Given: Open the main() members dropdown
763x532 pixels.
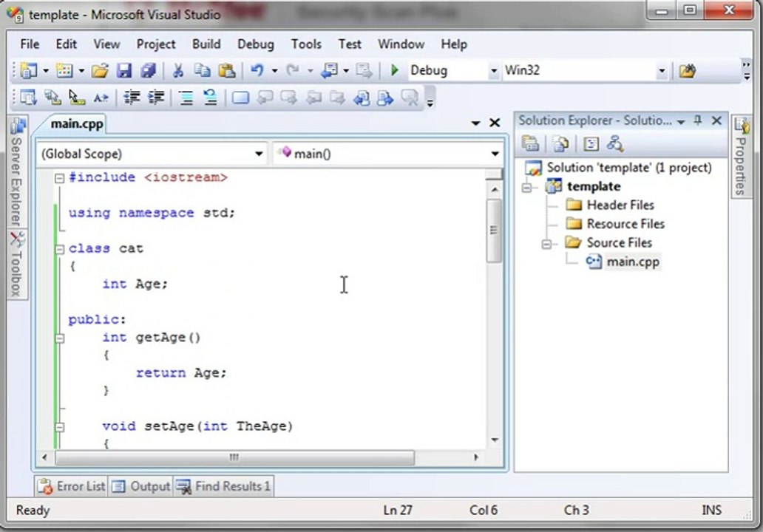Looking at the screenshot, I should [x=495, y=154].
